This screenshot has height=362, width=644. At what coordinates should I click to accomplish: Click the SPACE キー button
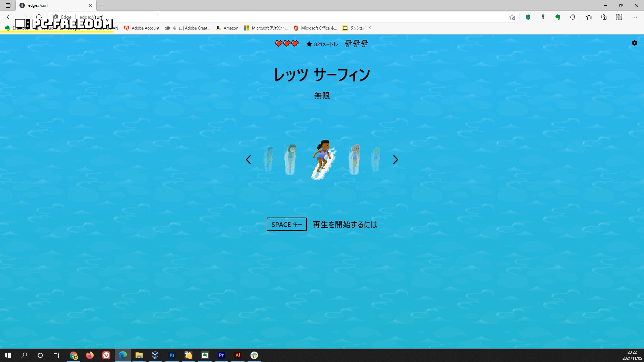286,224
